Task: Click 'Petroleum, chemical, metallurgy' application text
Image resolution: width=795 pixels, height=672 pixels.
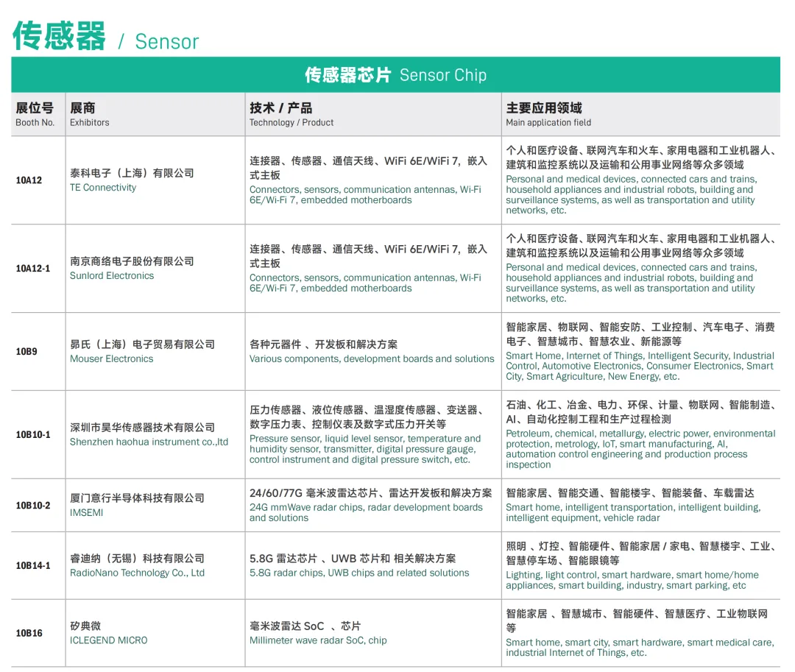Action: (640, 449)
